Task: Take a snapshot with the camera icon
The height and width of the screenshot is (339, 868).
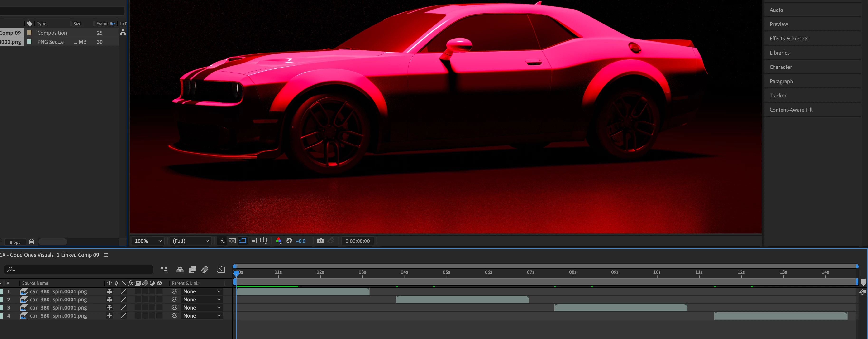Action: point(320,241)
